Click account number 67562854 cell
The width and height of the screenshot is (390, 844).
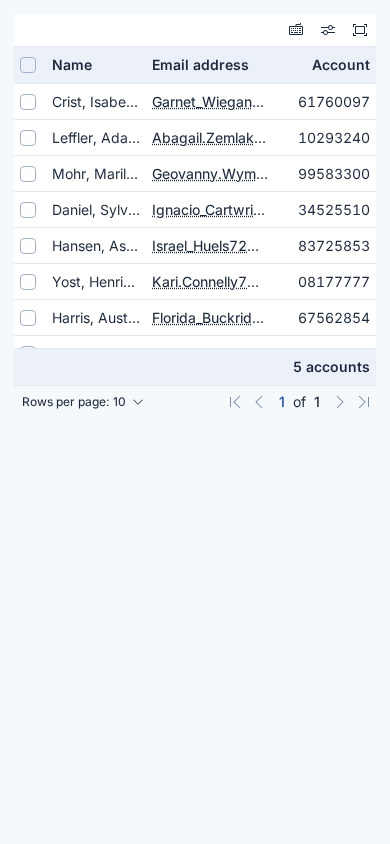pos(334,318)
